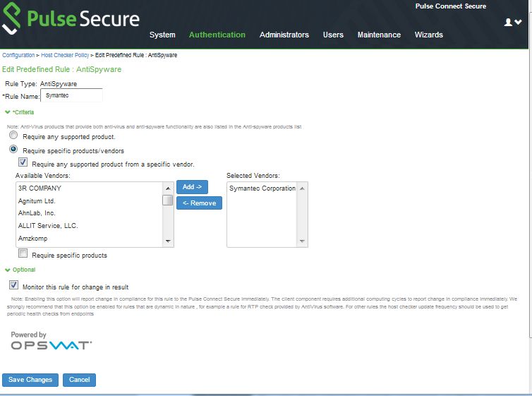Collapse the Criteria section

(20, 112)
